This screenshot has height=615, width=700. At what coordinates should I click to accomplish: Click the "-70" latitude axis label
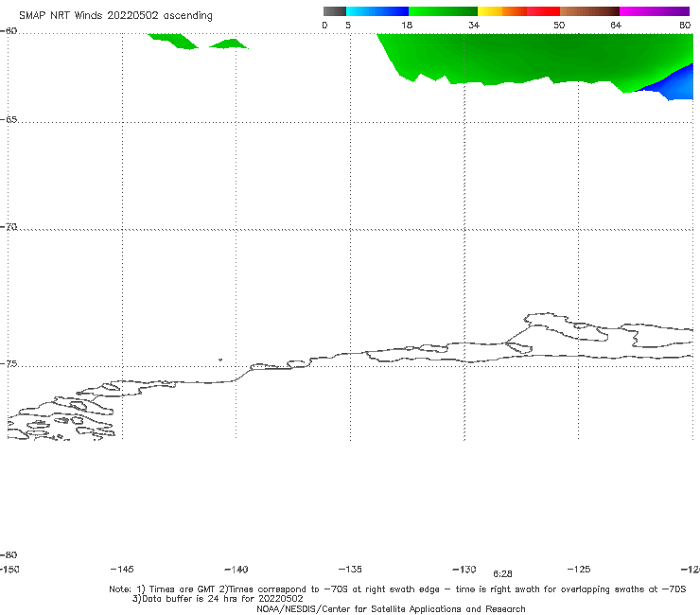pos(9,227)
